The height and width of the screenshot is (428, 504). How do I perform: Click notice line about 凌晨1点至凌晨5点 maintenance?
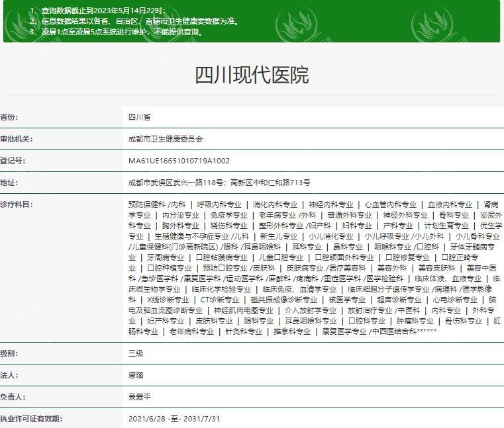click(x=118, y=32)
